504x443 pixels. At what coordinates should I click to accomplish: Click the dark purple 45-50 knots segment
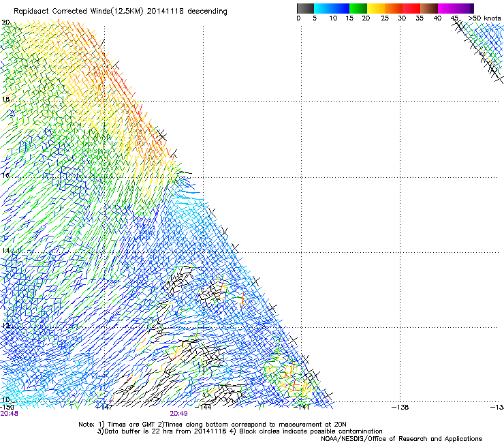464,8
